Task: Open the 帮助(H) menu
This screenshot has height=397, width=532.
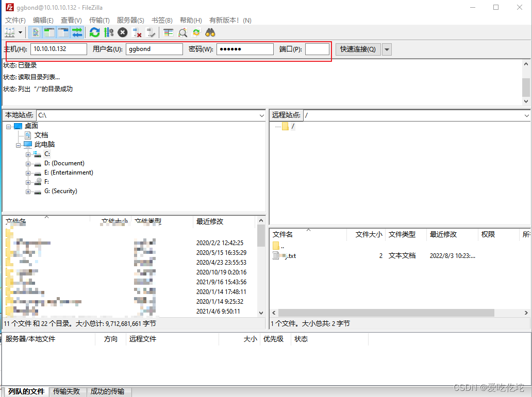Action: click(x=191, y=21)
